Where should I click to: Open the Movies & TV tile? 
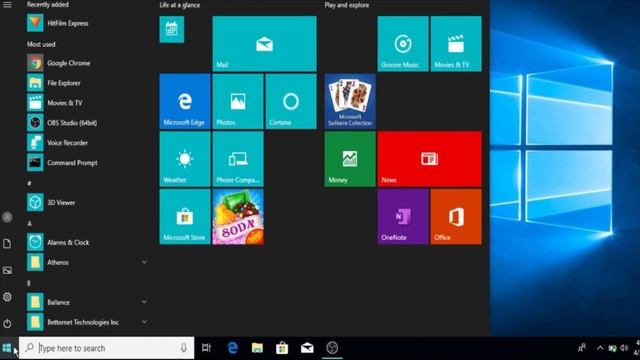[x=456, y=44]
